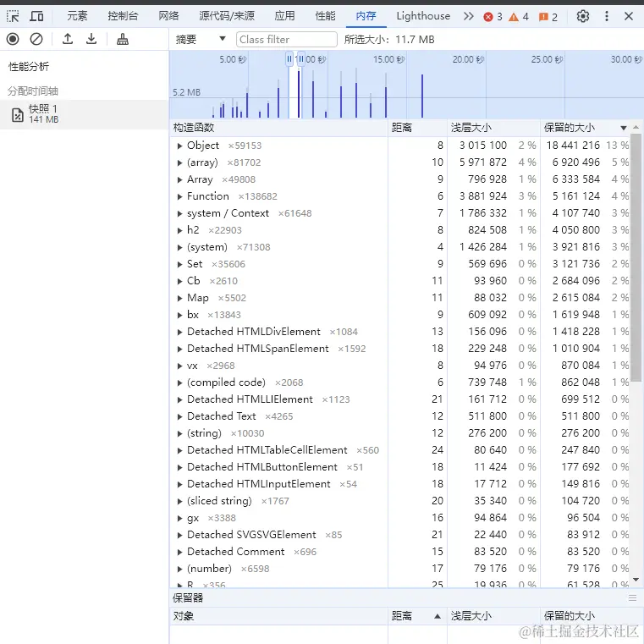Select the 内存 tab
The width and height of the screenshot is (644, 644).
[x=366, y=16]
